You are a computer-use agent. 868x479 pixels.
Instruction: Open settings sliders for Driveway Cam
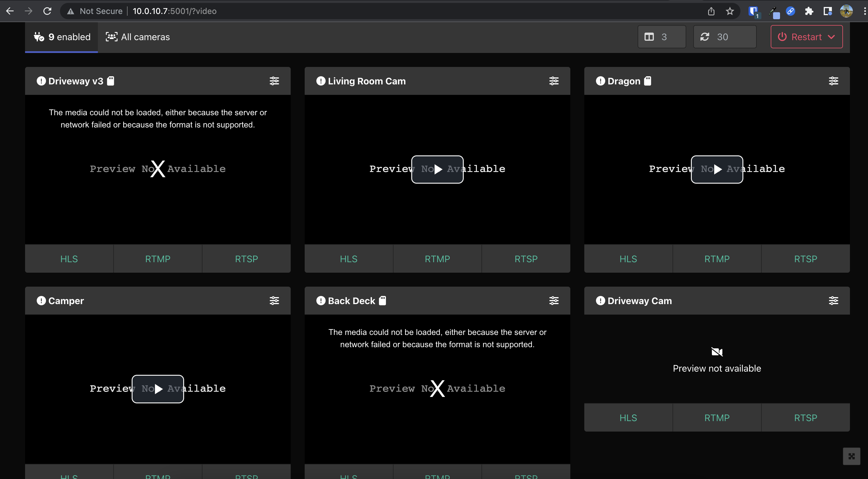tap(833, 301)
